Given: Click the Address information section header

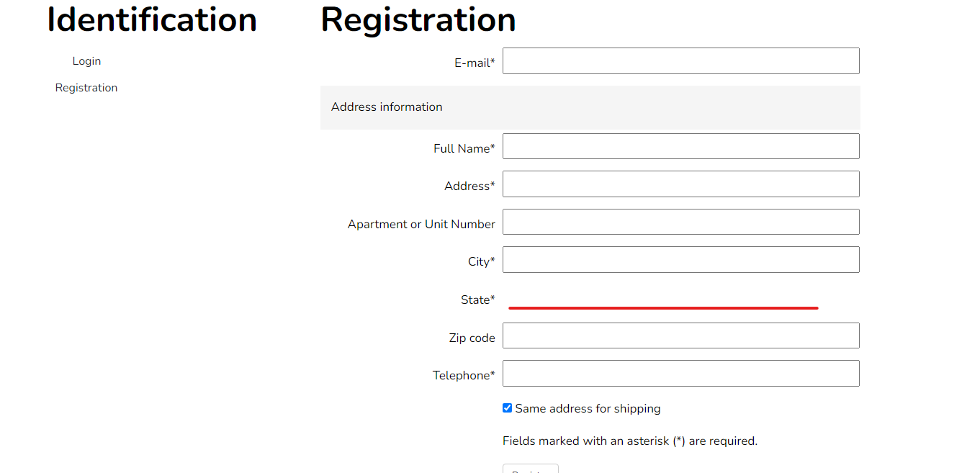Looking at the screenshot, I should [387, 107].
